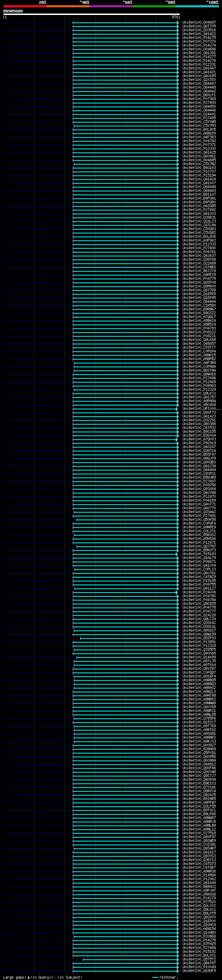This screenshot has width=222, height=980.
Task: Open hit UniRef100_Q41447
Action: (x=199, y=68)
